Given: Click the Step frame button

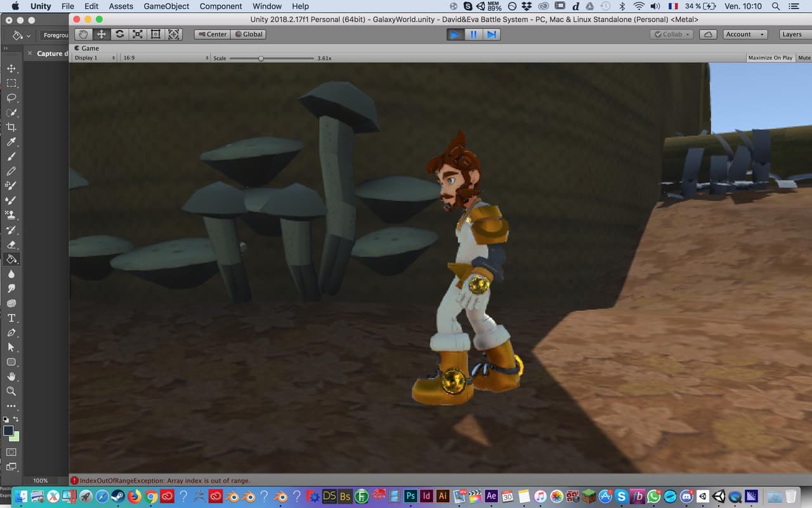Looking at the screenshot, I should 492,34.
